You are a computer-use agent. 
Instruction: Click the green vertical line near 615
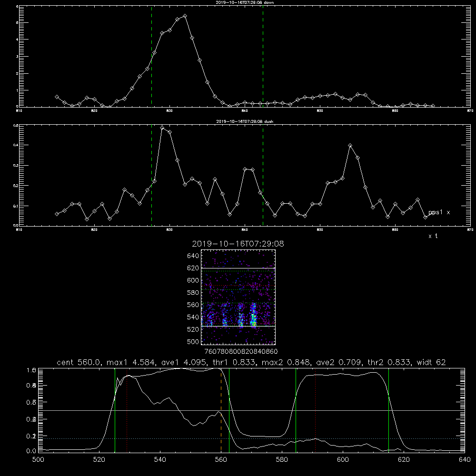(388, 410)
